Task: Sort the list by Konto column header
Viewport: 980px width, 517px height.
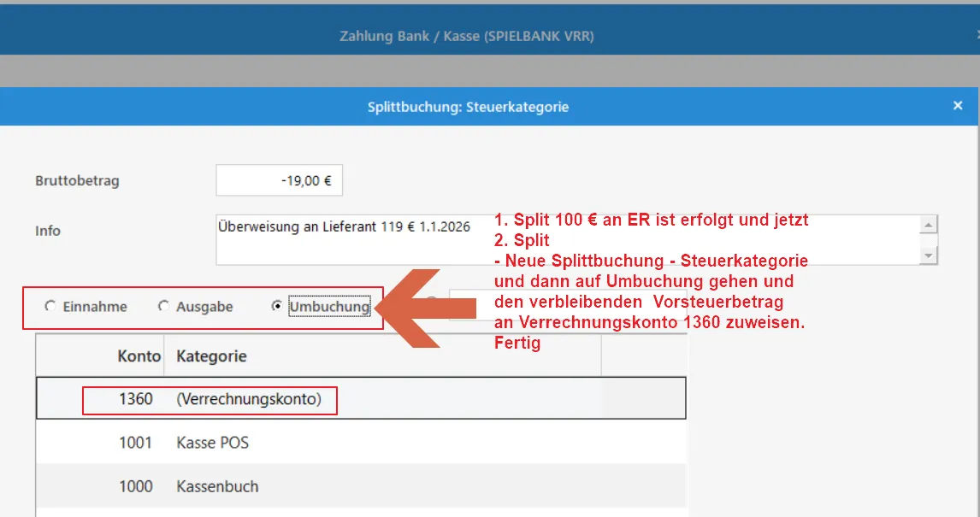Action: (139, 356)
